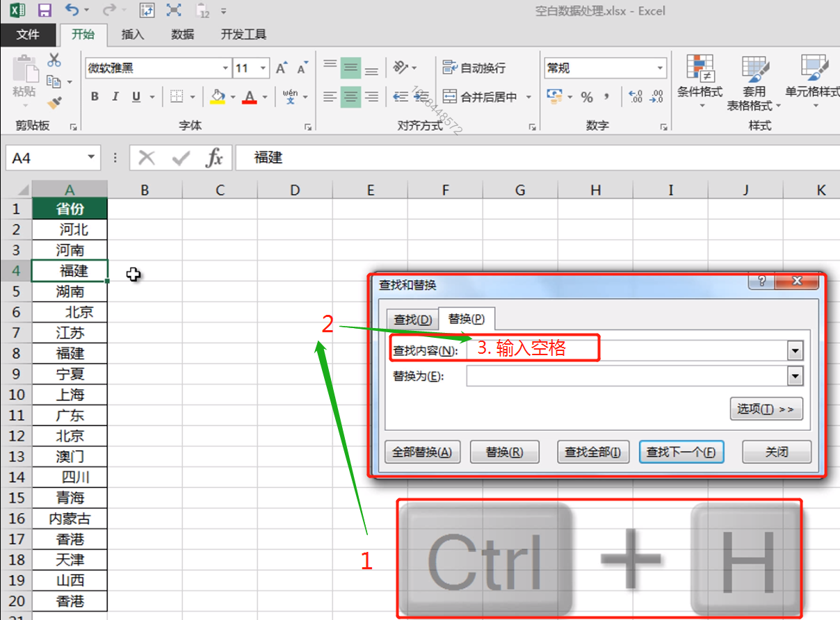840x620 pixels.
Task: Open the 套用表格格式 menu
Action: (754, 81)
